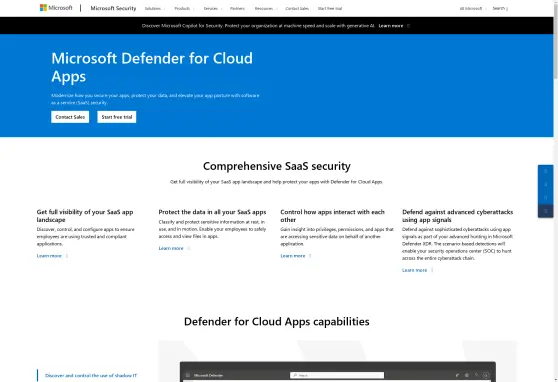Select Discover and control shadow IT tab
This screenshot has height=382, width=558.
pyautogui.click(x=91, y=375)
